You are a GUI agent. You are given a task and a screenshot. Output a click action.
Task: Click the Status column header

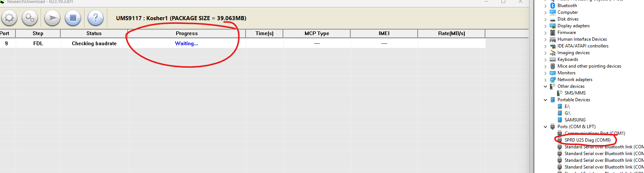pos(94,33)
